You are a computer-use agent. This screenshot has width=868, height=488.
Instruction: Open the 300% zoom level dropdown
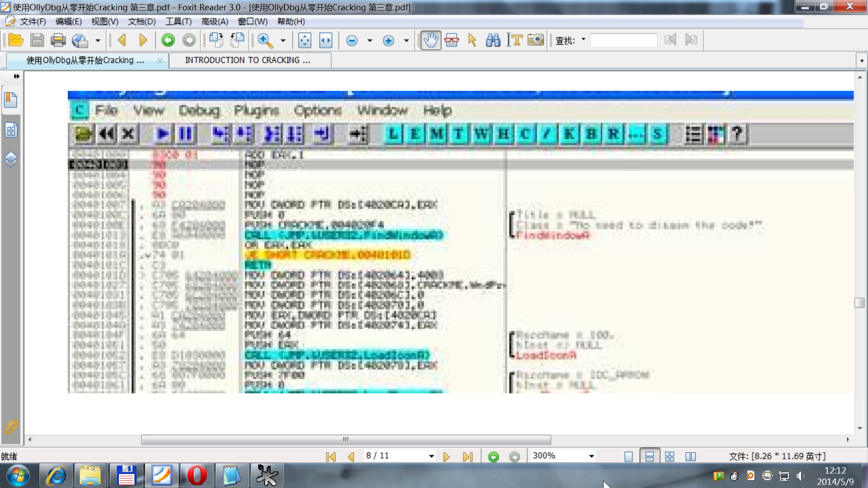click(x=591, y=456)
